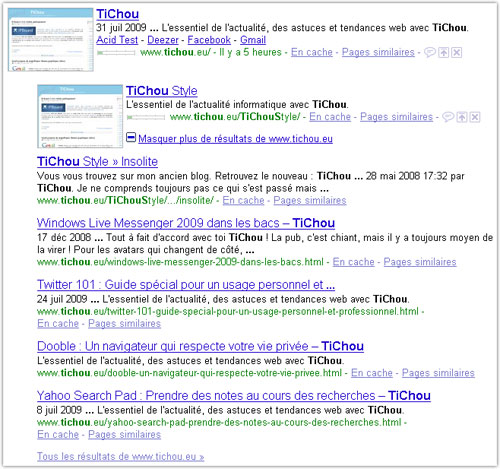Screen dimensions: 500x469
Task: Promote the TiChou result with up-arrow icon
Action: [x=443, y=52]
